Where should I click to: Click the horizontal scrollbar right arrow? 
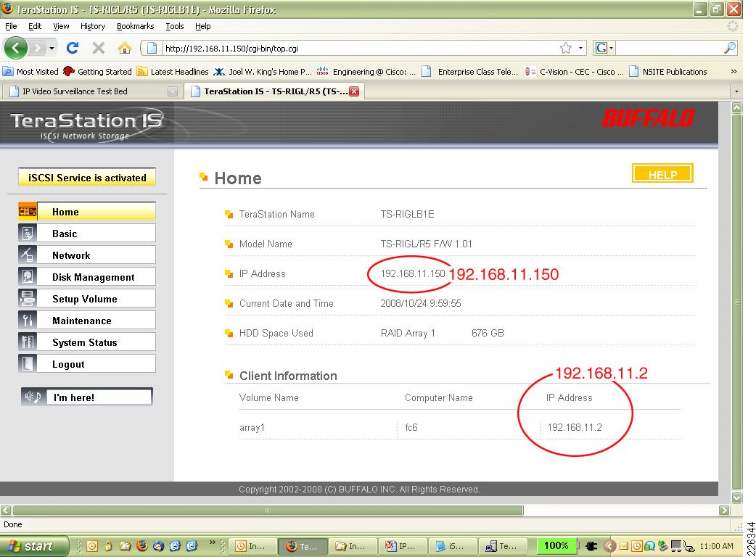tap(724, 510)
